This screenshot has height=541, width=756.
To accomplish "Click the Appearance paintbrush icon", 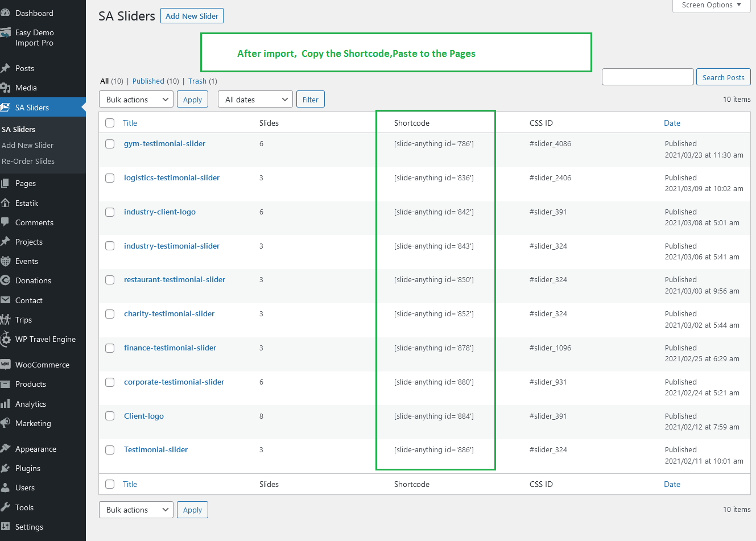I will [5, 449].
